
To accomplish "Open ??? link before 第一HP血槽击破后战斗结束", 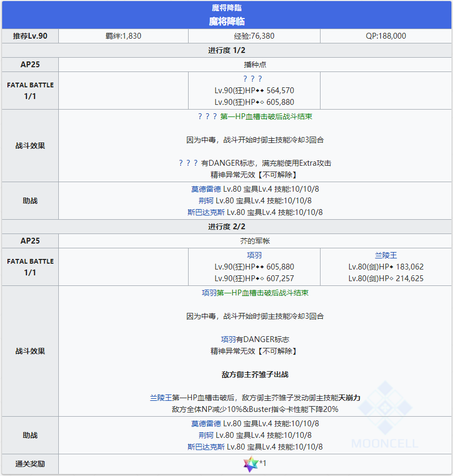I will click(x=208, y=116).
